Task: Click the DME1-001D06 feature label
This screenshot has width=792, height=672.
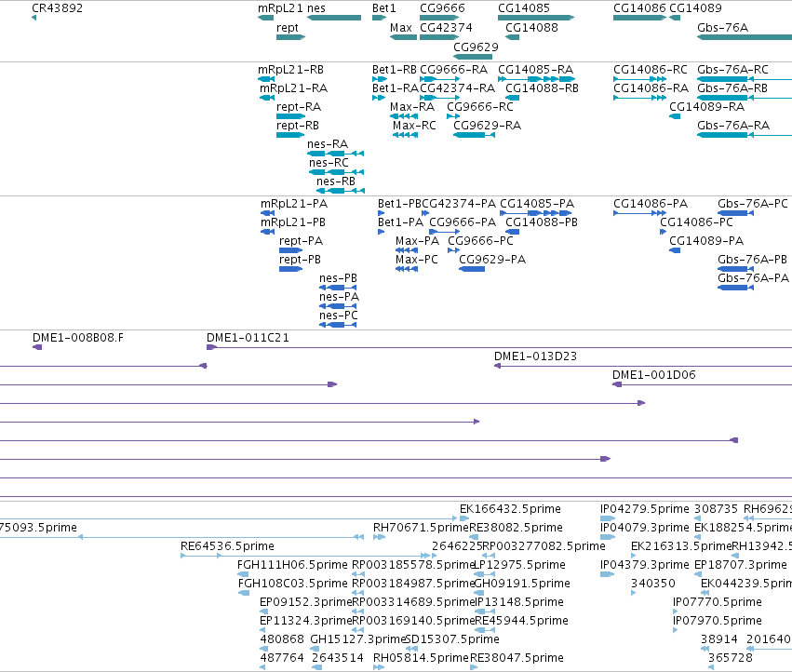Action: [x=653, y=375]
